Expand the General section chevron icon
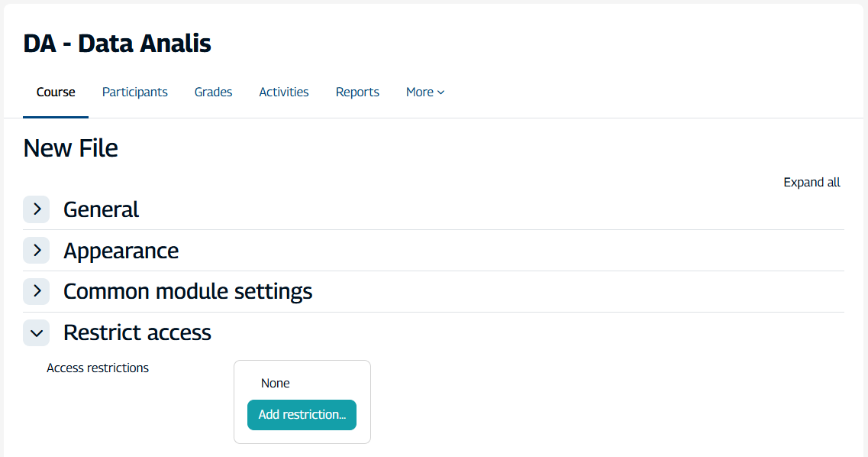Image resolution: width=868 pixels, height=457 pixels. 36,209
